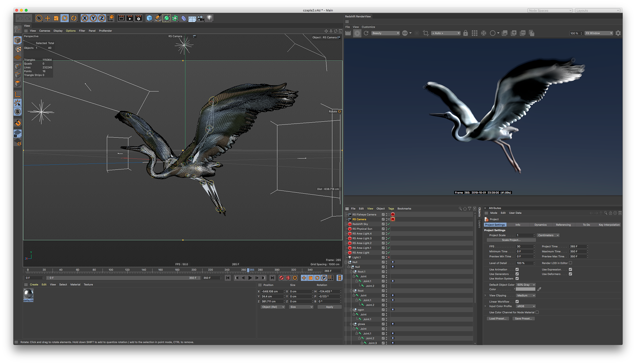
Task: Enable Render LOD in Editor checkbox
Action: (570, 263)
